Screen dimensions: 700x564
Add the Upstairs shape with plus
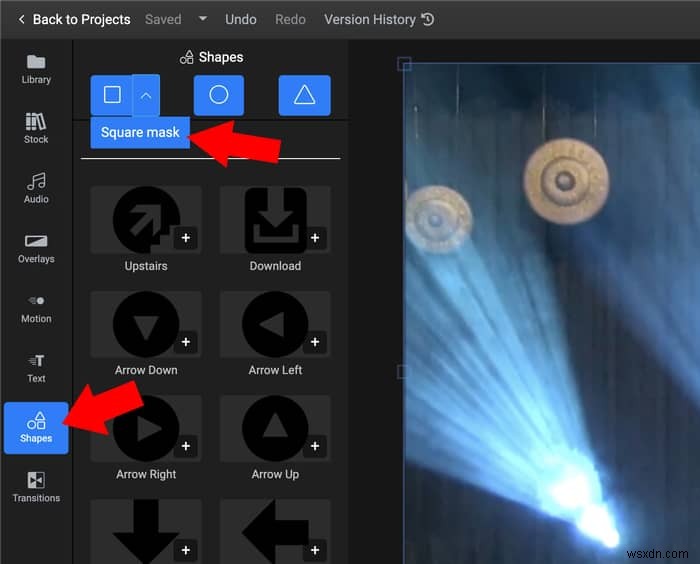[186, 238]
